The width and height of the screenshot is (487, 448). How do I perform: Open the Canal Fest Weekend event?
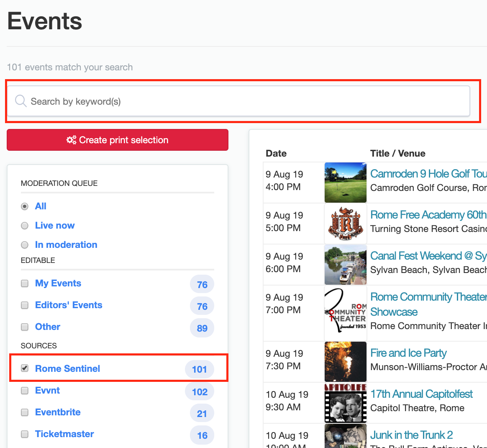(x=428, y=256)
